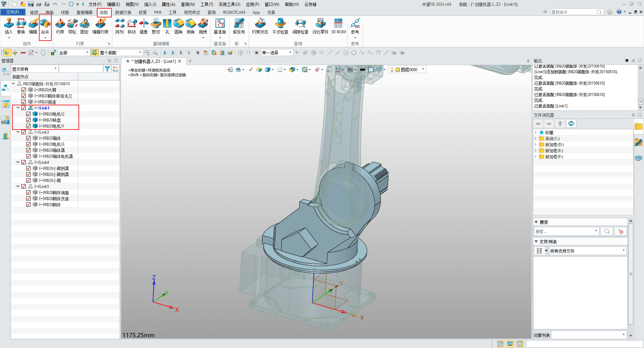Click the Link1 tree item label
The width and height of the screenshot is (644, 348).
pos(44,108)
